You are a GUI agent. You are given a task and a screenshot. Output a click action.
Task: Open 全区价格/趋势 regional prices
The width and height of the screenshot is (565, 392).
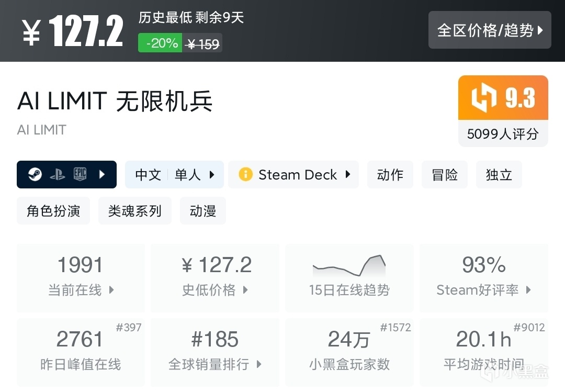(x=490, y=30)
